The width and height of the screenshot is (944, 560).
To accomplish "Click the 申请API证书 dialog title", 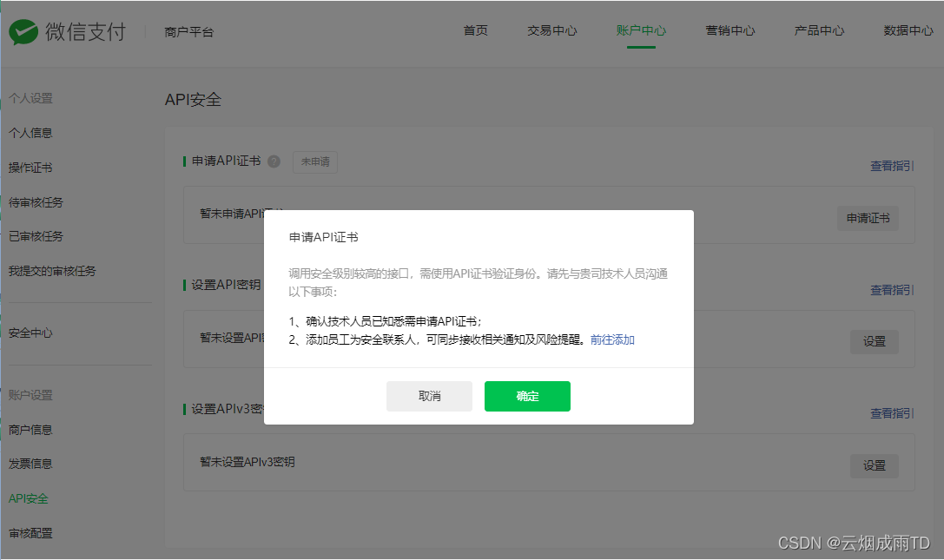I will [324, 237].
